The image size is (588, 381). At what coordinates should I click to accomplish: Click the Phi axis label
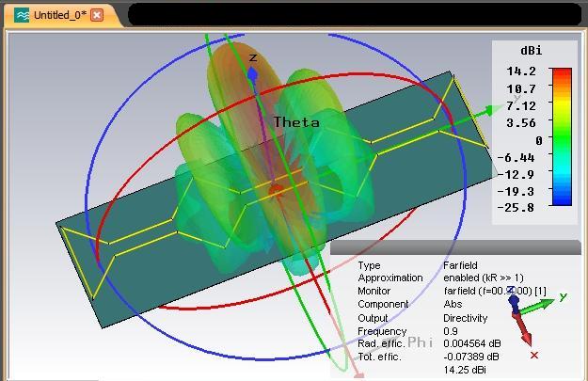(x=420, y=342)
